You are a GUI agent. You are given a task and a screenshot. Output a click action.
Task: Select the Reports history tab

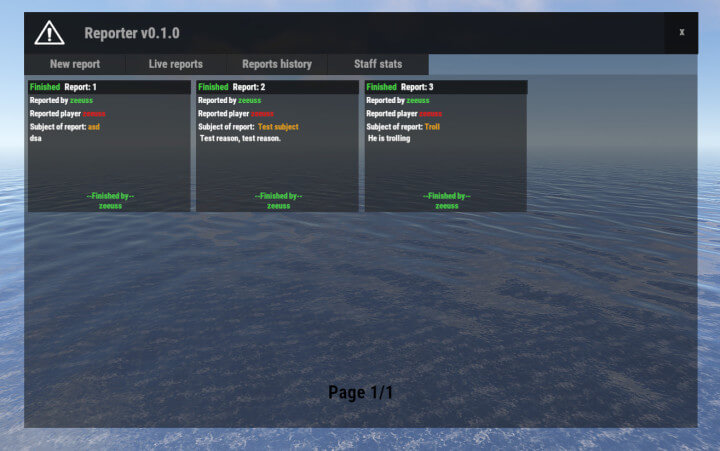coord(277,64)
